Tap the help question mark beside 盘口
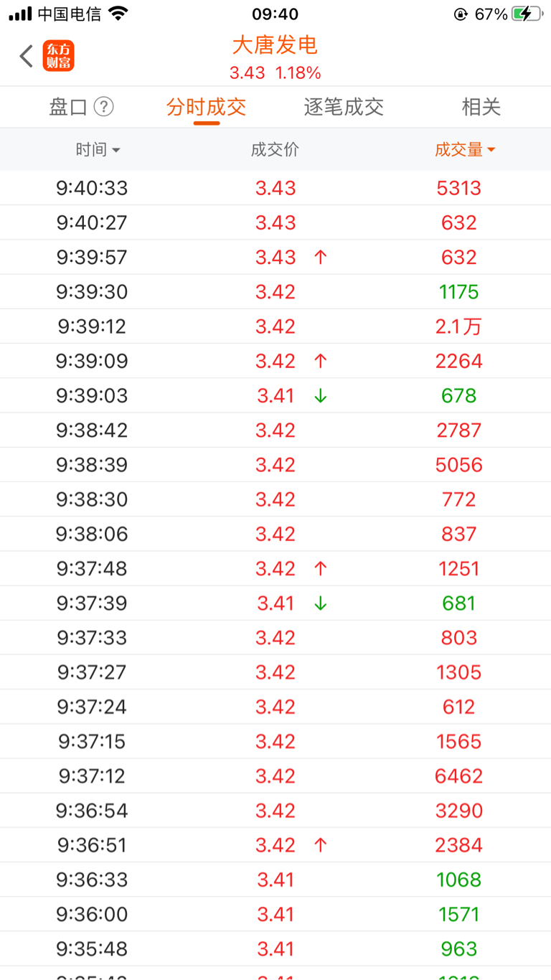Screen dimensions: 551x980 (x=104, y=107)
